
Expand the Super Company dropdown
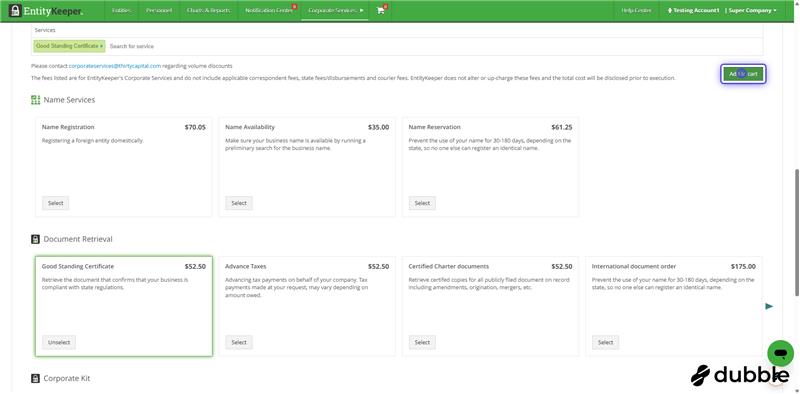pyautogui.click(x=753, y=11)
